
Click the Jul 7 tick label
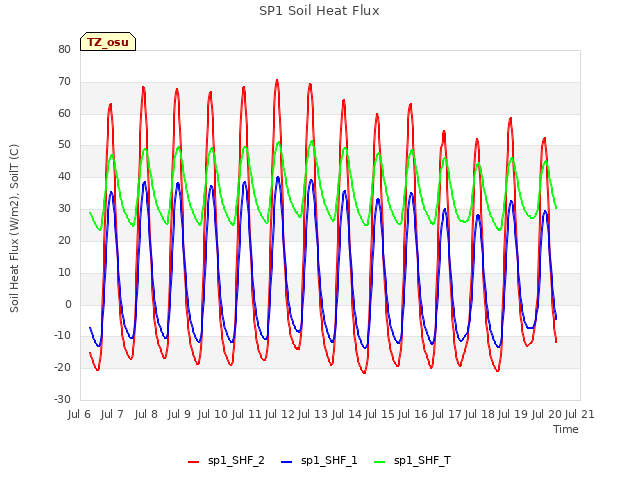click(112, 414)
